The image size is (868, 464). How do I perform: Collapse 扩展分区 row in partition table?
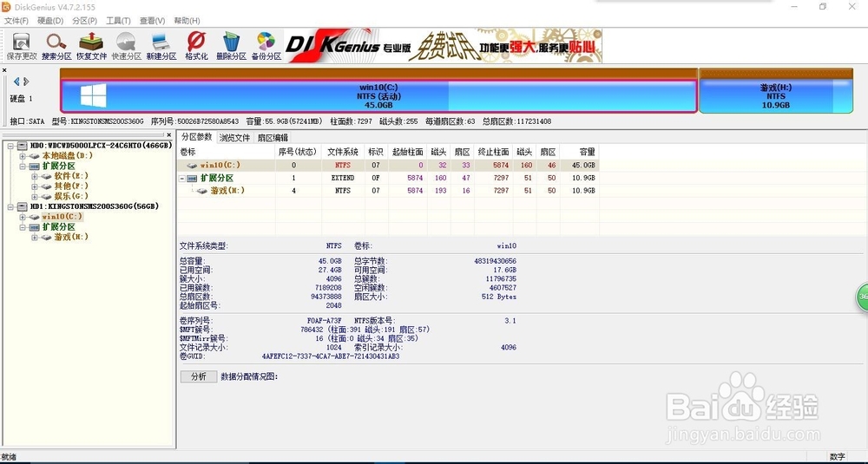[x=182, y=178]
